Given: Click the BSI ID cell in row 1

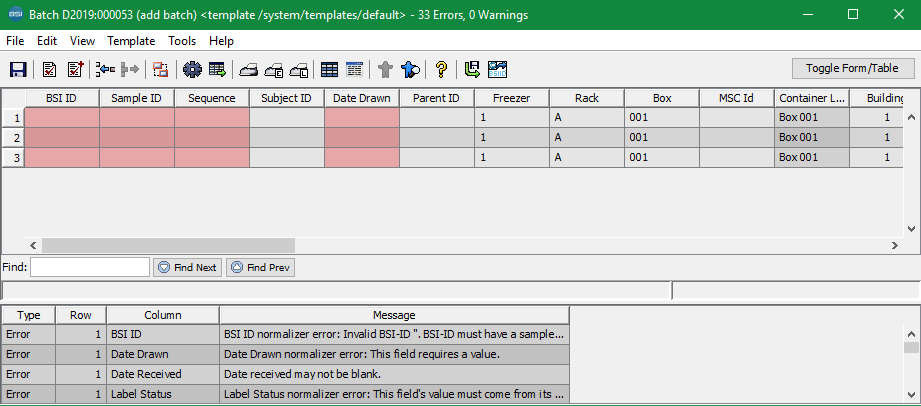Looking at the screenshot, I should click(x=62, y=118).
